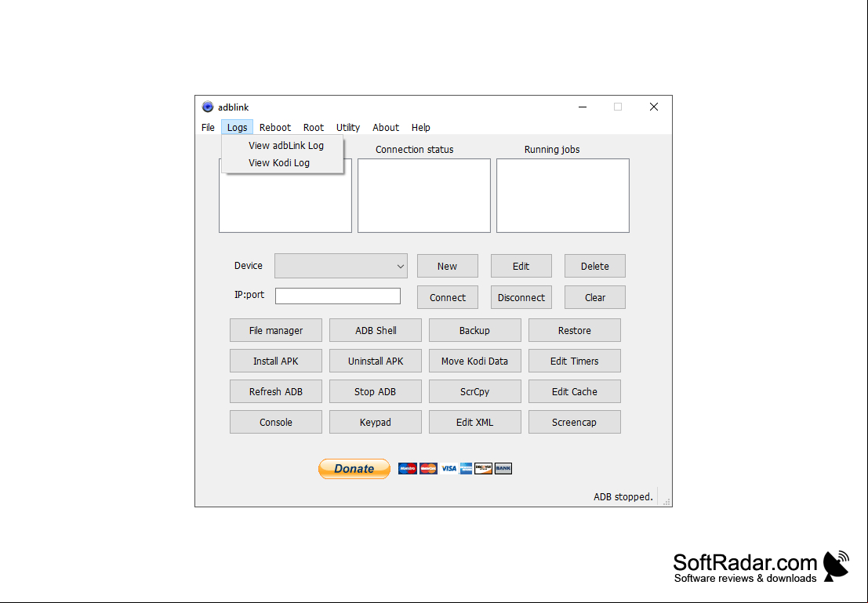Click the Connect button
Image resolution: width=868 pixels, height=603 pixels.
447,297
